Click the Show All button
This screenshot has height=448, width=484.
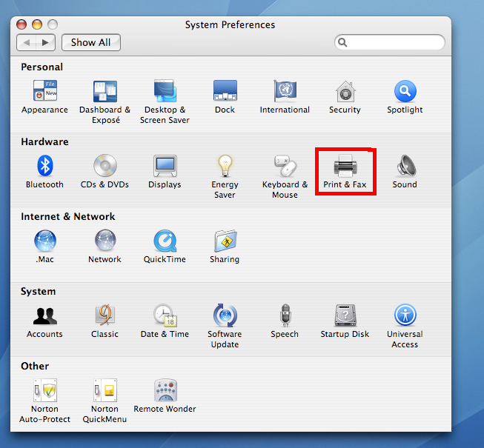pos(90,42)
